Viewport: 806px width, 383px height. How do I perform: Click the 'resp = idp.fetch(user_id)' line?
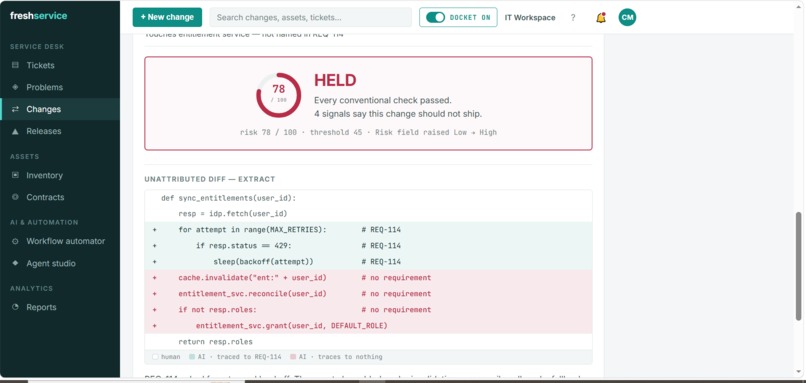pos(368,213)
